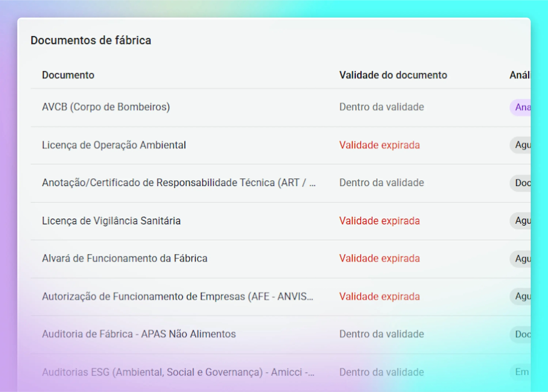Image resolution: width=548 pixels, height=392 pixels.
Task: Click the Agu badge on Licença de Vigilância Sanitária
Action: click(x=522, y=221)
